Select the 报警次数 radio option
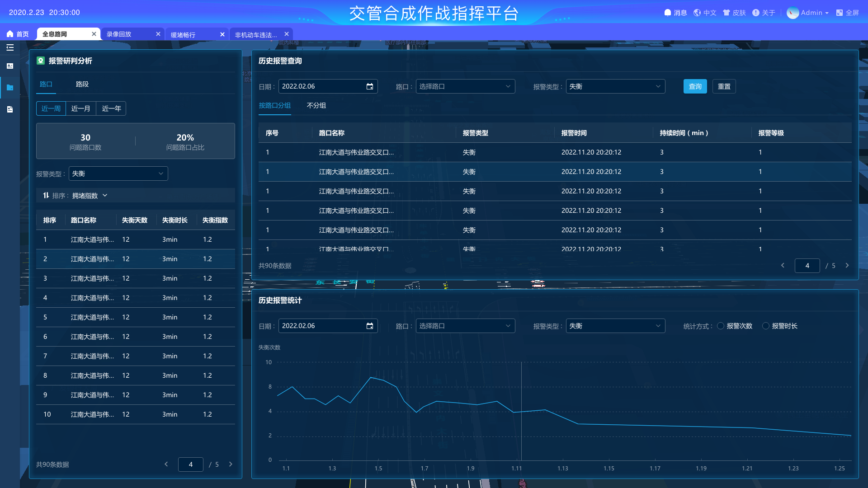Image resolution: width=868 pixels, height=488 pixels. tap(721, 326)
